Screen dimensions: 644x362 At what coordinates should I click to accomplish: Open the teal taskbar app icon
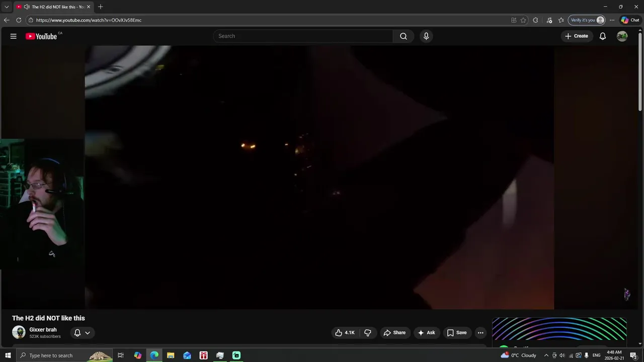point(236,355)
